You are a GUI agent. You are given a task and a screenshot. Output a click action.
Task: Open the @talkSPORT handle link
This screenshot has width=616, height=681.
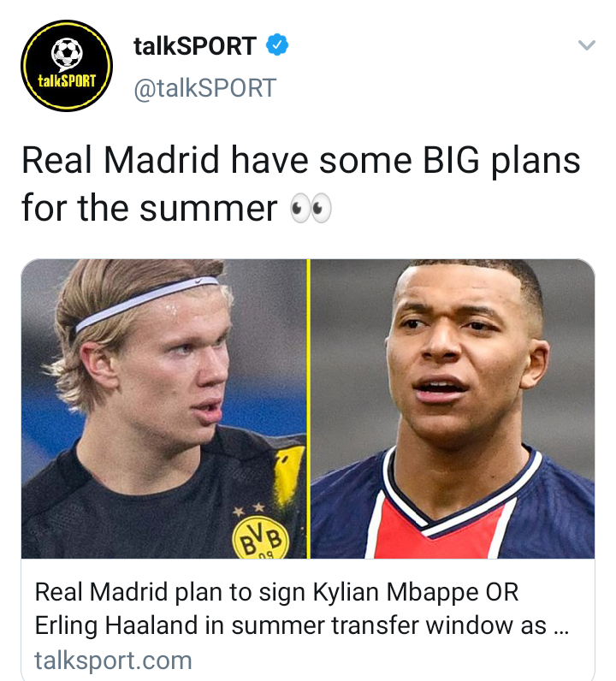[204, 88]
